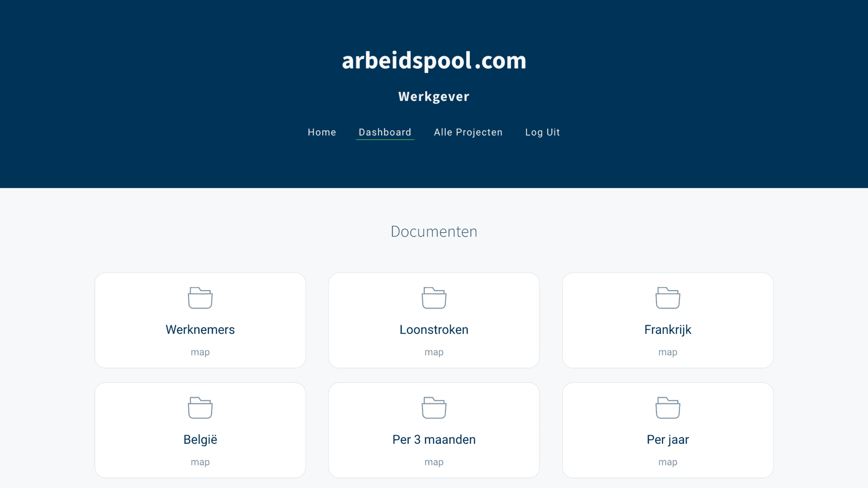Screen dimensions: 868x488
Task: Click 'map' label under Loonstroken
Action: pyautogui.click(x=434, y=352)
